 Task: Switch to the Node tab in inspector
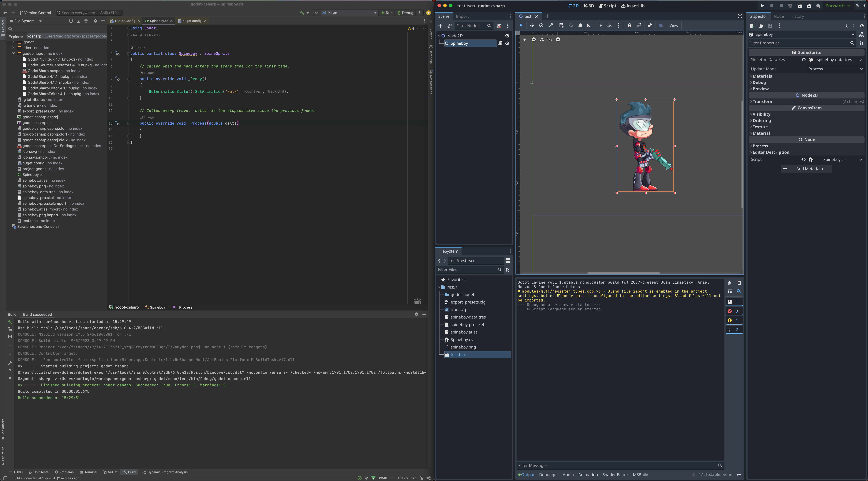[x=778, y=16]
